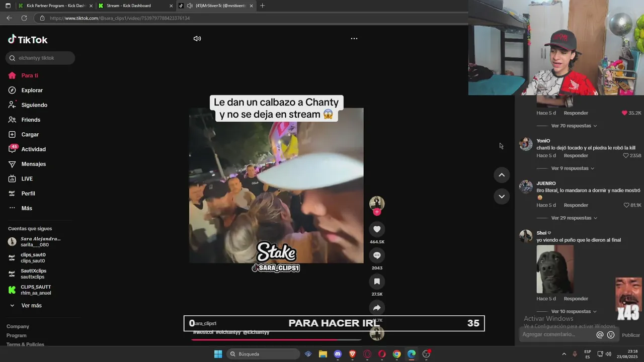
Task: Expand Ver 70 respuestas
Action: [x=574, y=126]
